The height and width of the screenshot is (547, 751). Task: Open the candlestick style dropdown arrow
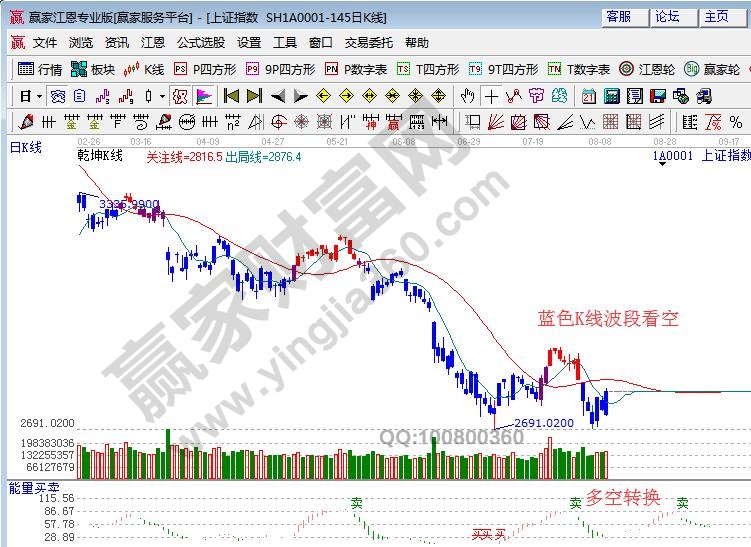pos(162,96)
